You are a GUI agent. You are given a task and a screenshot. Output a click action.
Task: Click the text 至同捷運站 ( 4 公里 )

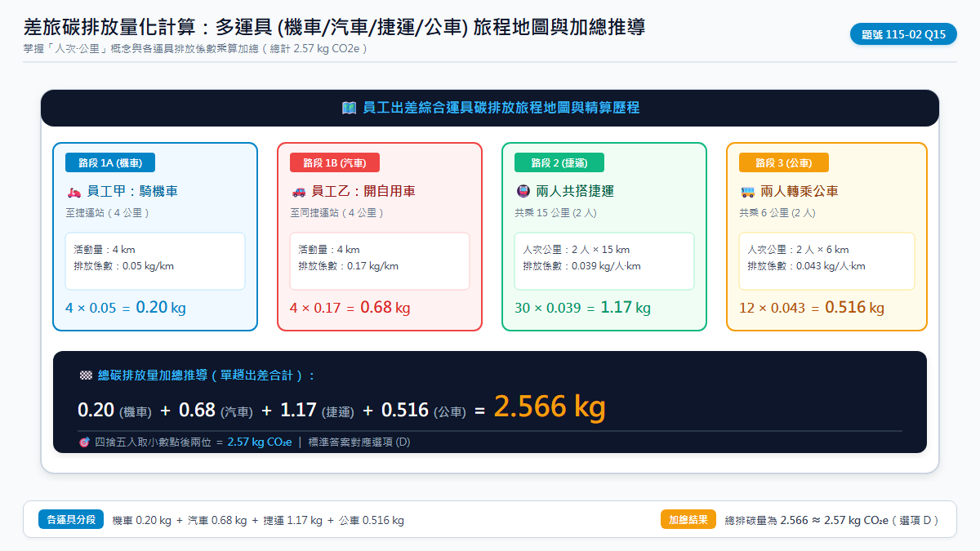pyautogui.click(x=336, y=212)
